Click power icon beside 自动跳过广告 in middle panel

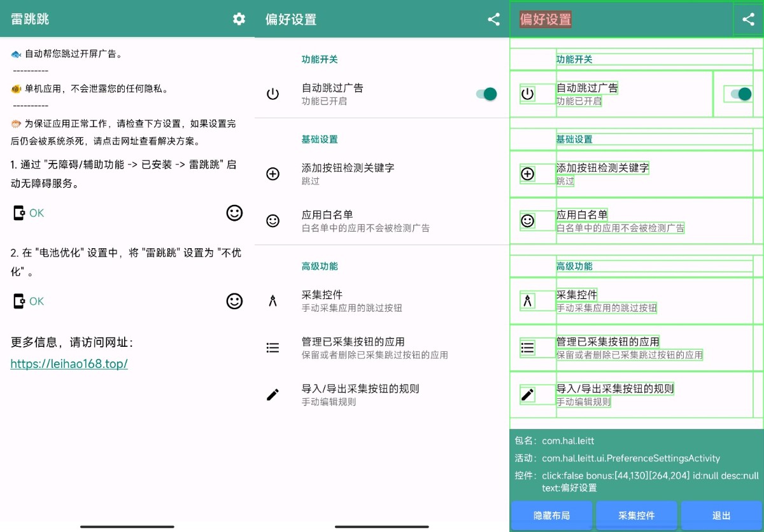point(272,94)
